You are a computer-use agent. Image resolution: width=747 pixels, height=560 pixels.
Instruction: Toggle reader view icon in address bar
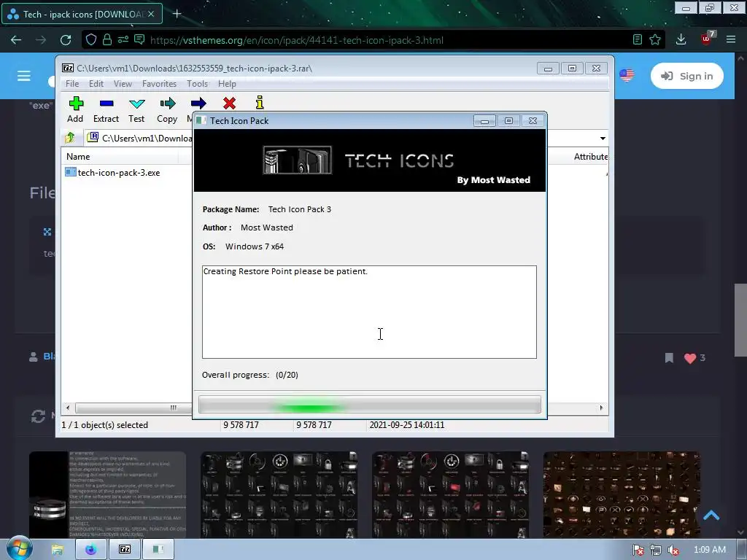coord(638,40)
